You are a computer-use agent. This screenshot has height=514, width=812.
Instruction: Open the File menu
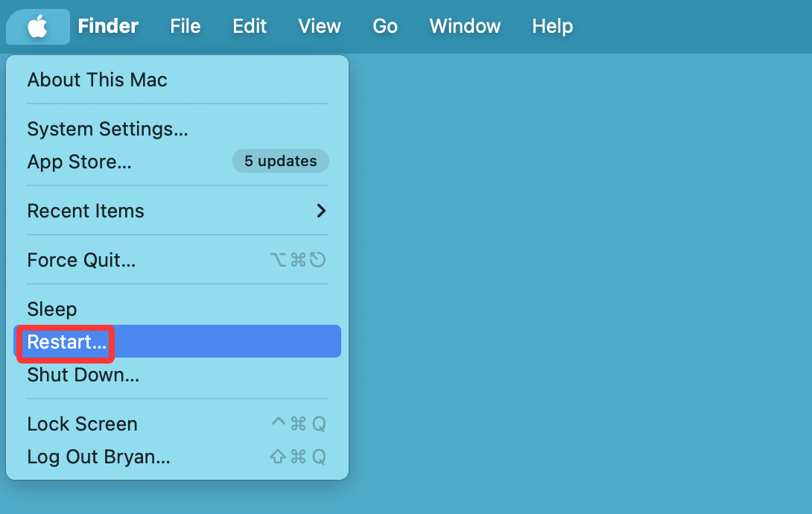click(x=185, y=26)
